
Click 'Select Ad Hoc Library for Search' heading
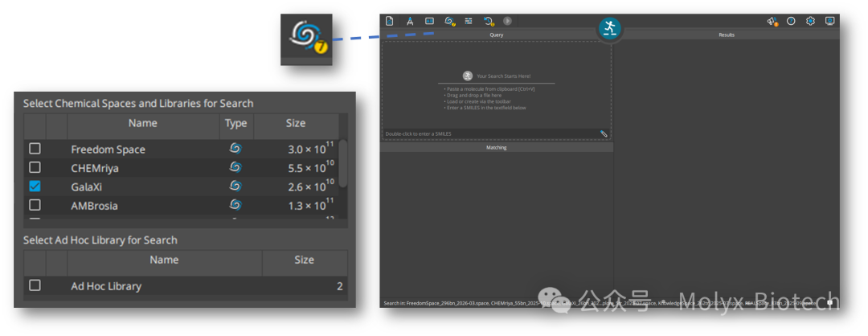100,240
